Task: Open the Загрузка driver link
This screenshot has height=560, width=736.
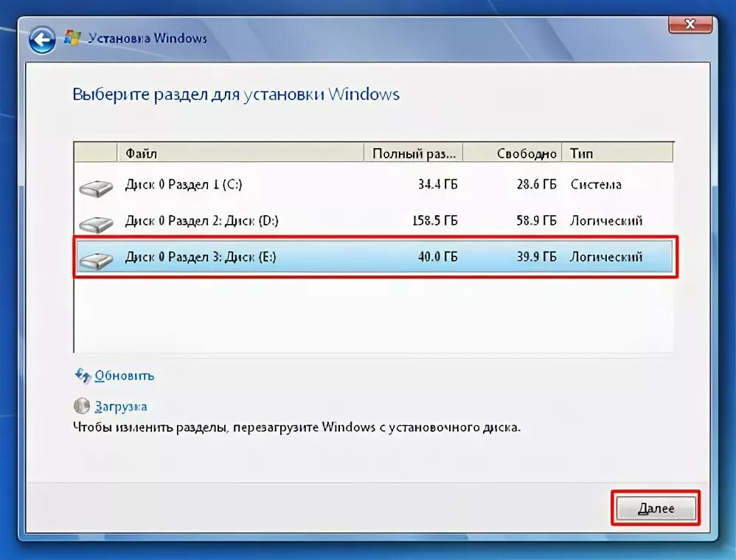Action: tap(121, 407)
